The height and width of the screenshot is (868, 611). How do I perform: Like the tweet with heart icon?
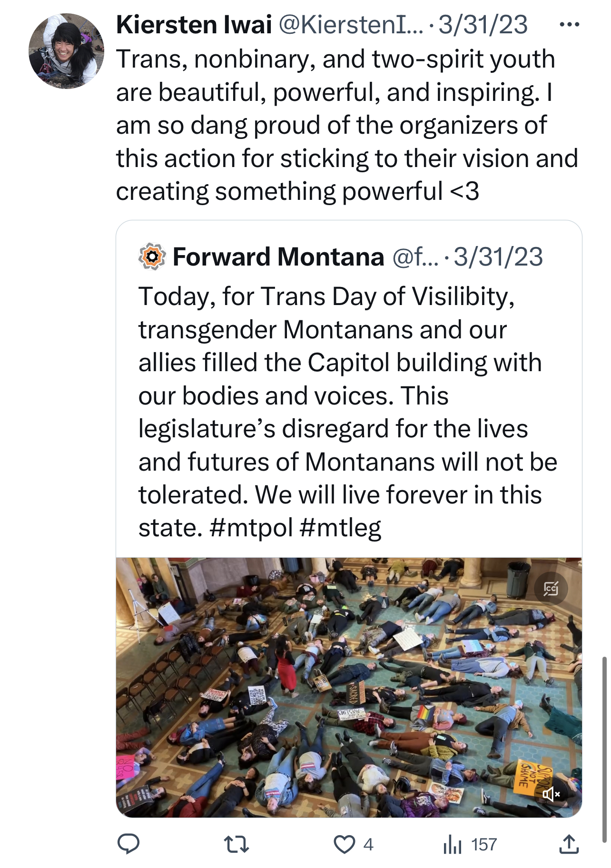pyautogui.click(x=344, y=845)
